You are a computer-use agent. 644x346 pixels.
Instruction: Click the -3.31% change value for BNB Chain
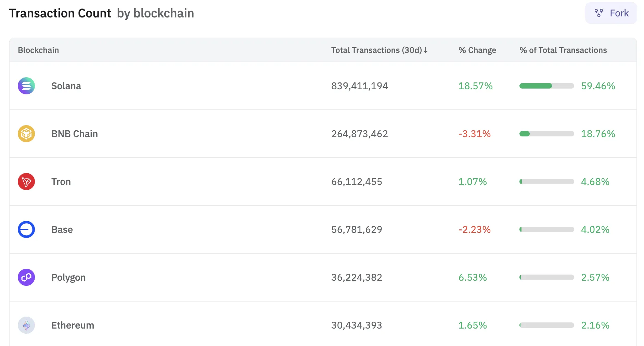point(474,134)
